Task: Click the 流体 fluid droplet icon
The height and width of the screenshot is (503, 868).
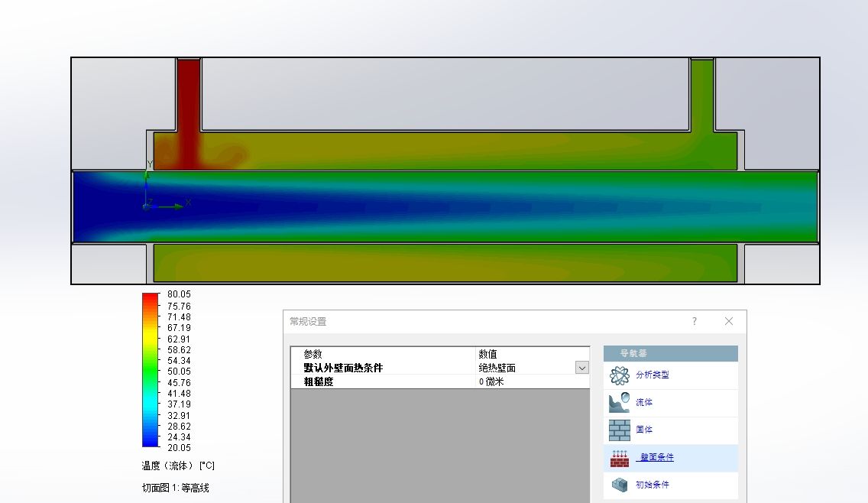Action: coord(620,402)
